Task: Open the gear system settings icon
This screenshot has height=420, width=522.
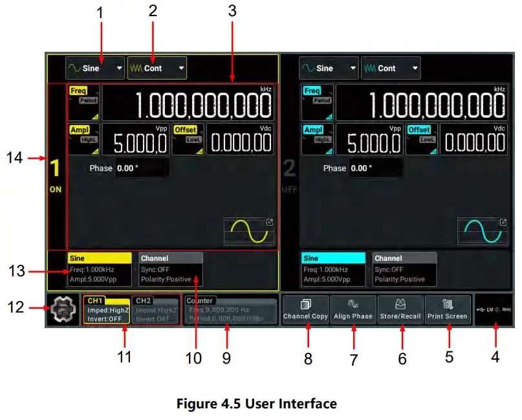Action: point(63,309)
